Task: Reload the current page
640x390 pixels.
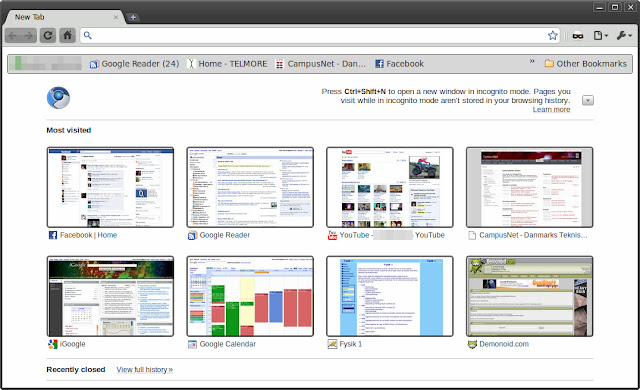Action: (48, 35)
